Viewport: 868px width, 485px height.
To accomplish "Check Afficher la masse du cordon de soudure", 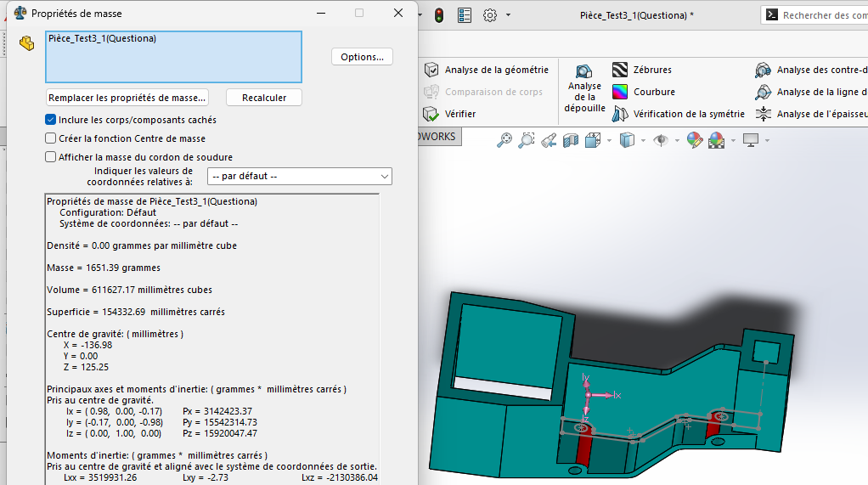I will (x=50, y=157).
